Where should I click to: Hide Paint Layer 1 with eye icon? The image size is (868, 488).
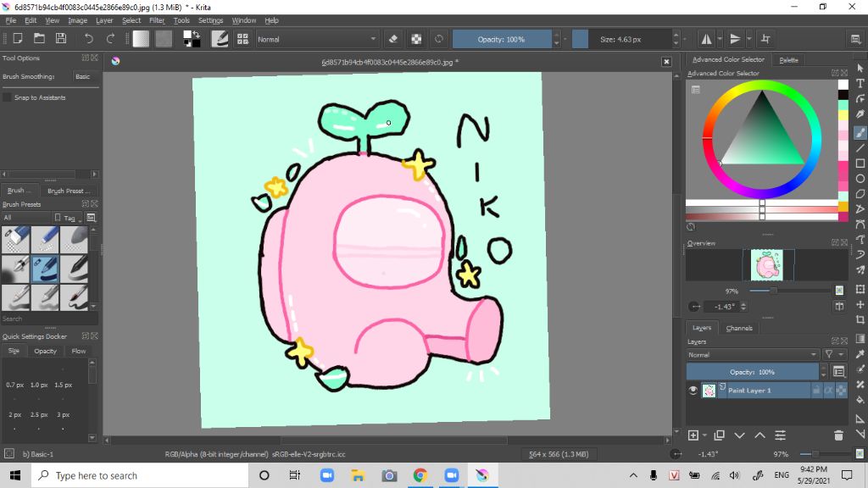(x=693, y=390)
